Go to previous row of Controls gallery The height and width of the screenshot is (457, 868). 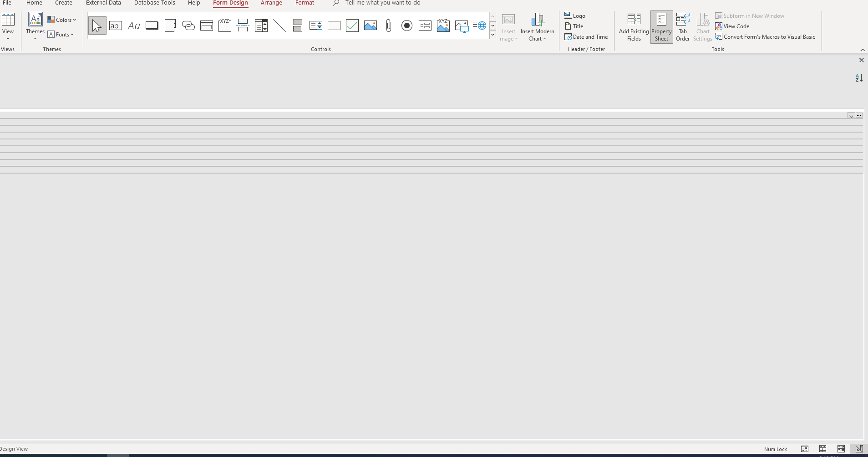pos(492,16)
